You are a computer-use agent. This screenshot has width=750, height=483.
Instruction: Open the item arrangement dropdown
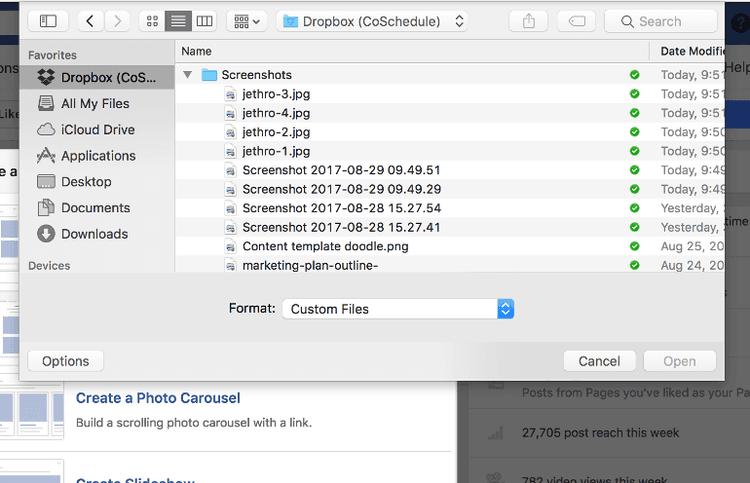245,21
